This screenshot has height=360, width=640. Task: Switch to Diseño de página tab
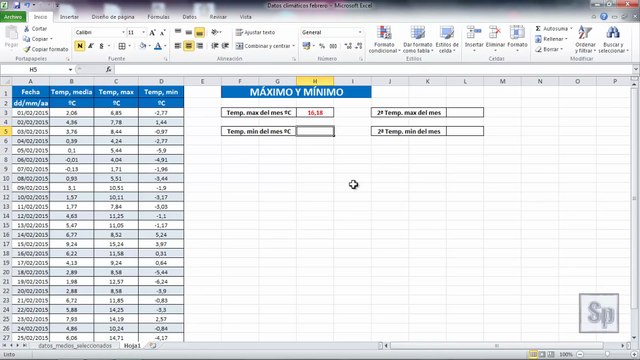[113, 17]
